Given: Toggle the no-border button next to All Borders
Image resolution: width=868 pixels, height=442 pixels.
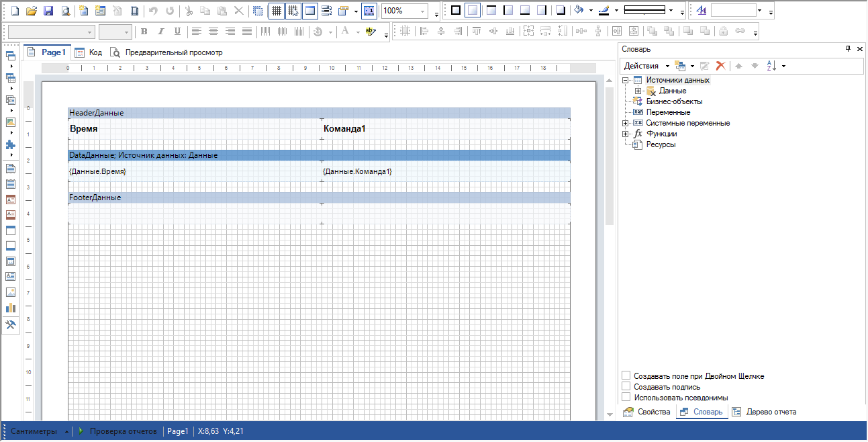Looking at the screenshot, I should [473, 11].
